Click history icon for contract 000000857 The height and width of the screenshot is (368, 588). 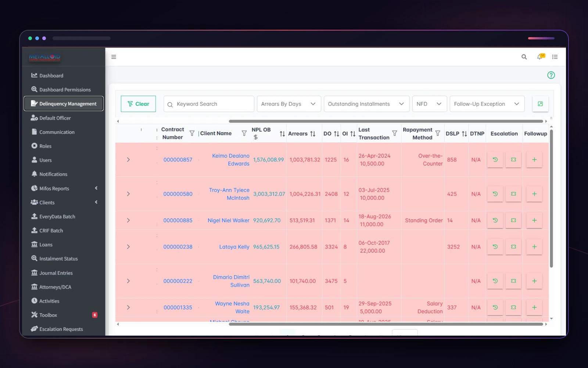(495, 160)
